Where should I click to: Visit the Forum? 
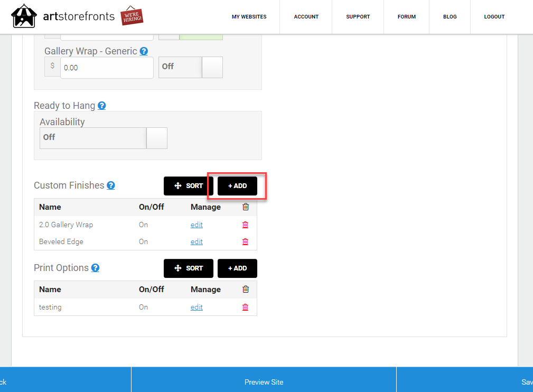pyautogui.click(x=407, y=17)
